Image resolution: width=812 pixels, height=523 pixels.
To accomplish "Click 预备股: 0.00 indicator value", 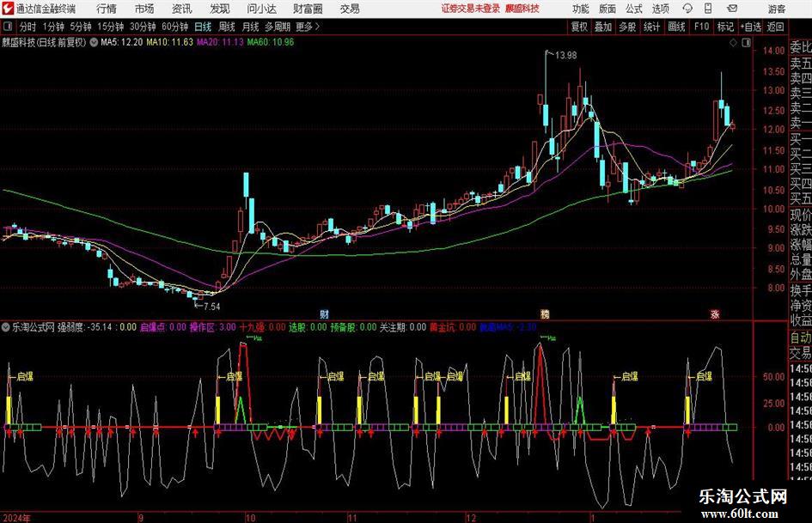I will coord(353,327).
